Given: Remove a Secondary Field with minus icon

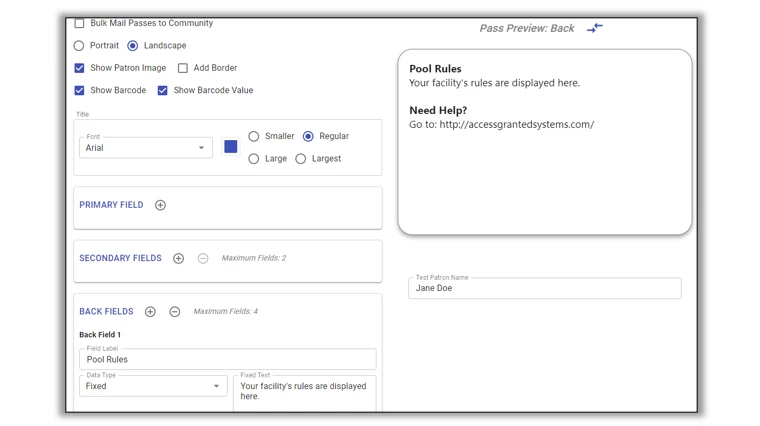Looking at the screenshot, I should click(203, 258).
